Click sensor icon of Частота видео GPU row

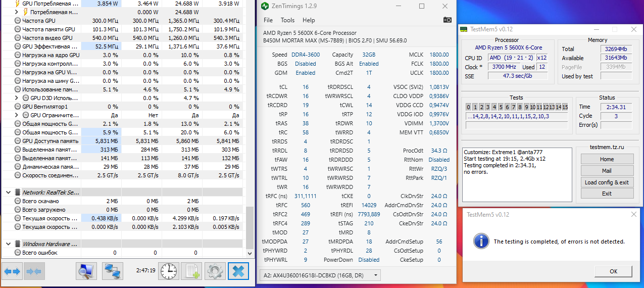(x=18, y=38)
